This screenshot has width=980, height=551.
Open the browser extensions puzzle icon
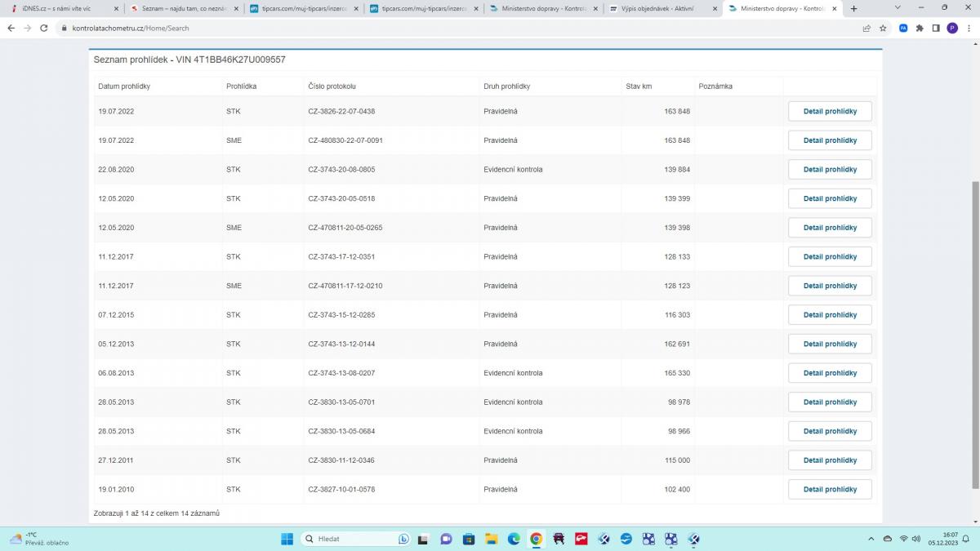click(920, 28)
